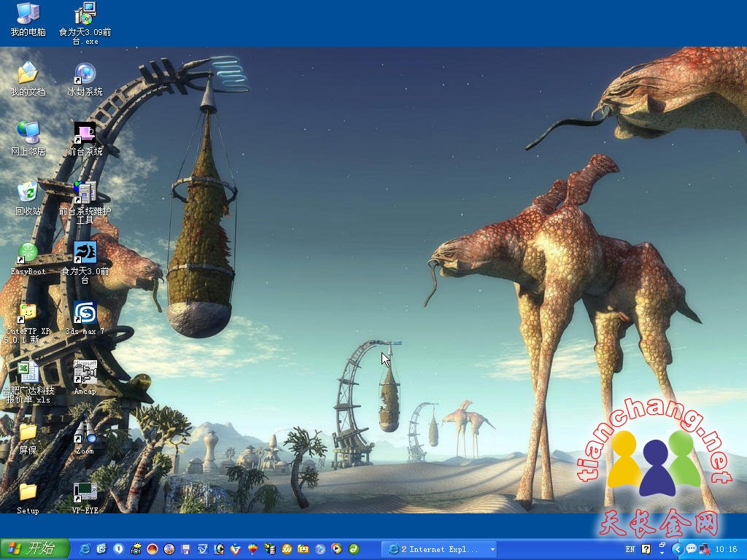747x560 pixels.
Task: Expand the Internet Explorer taskbar group arrow
Action: click(x=492, y=550)
